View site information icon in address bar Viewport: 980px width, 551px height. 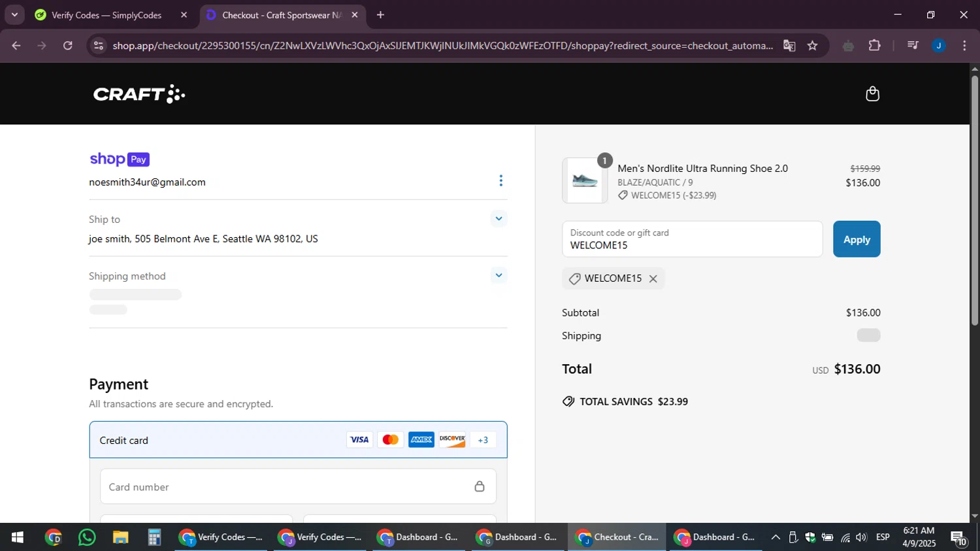pyautogui.click(x=99, y=46)
